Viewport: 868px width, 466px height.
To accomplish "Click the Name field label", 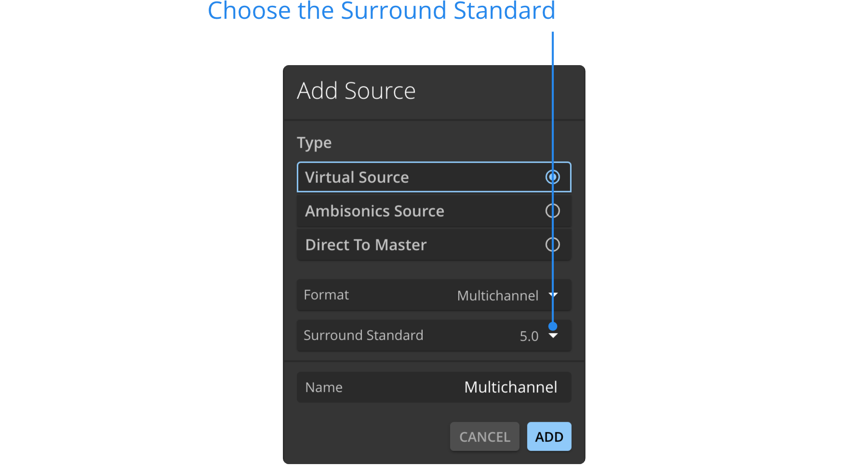I will tap(324, 387).
